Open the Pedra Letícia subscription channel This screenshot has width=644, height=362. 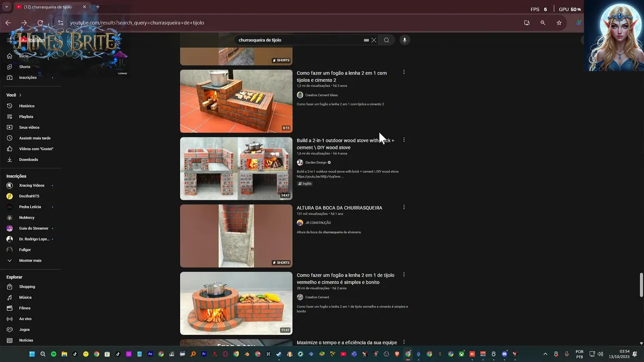tap(30, 207)
